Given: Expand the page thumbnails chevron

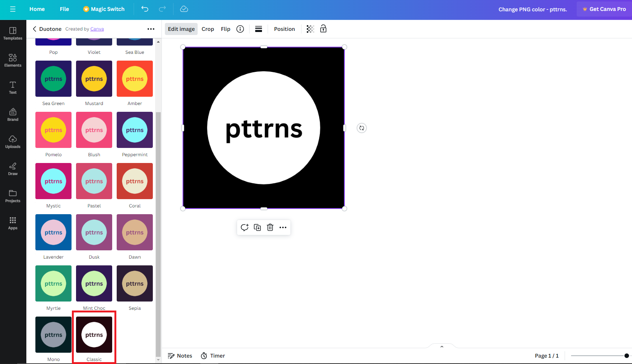Looking at the screenshot, I should 442,347.
